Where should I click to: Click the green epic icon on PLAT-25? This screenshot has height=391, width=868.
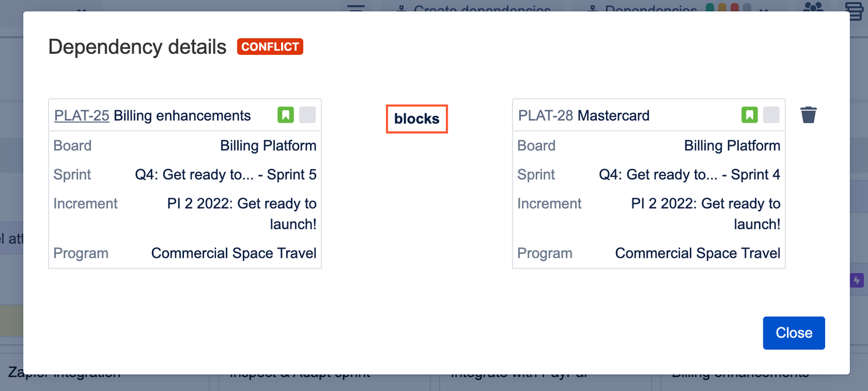pyautogui.click(x=286, y=115)
